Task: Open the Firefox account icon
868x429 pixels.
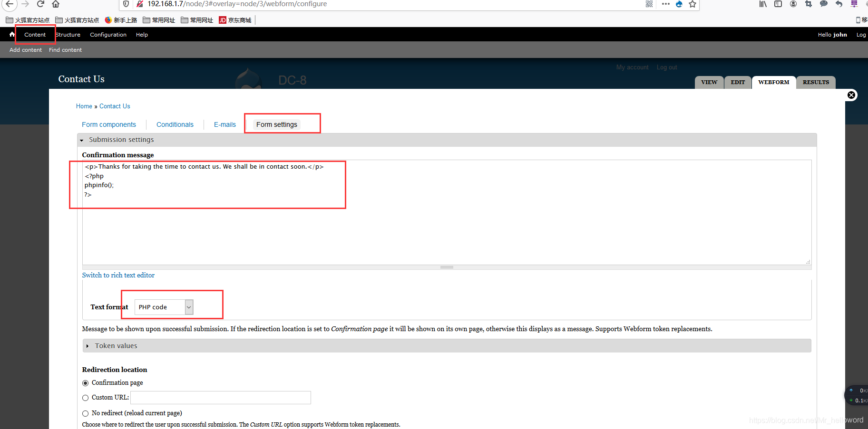Action: coord(793,4)
